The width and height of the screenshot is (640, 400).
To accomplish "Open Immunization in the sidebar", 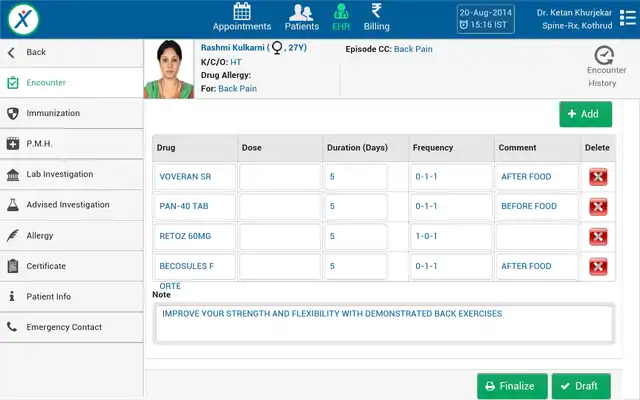I will click(53, 113).
